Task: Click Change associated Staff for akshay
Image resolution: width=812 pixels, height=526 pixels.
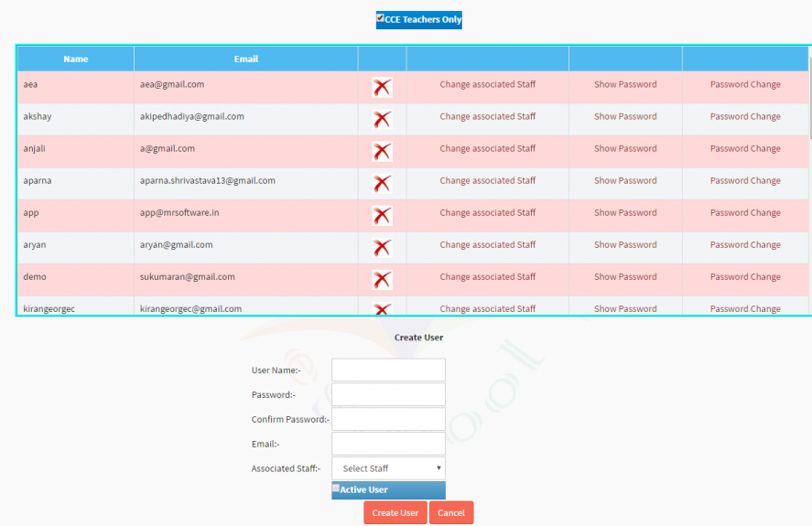Action: pyautogui.click(x=487, y=116)
